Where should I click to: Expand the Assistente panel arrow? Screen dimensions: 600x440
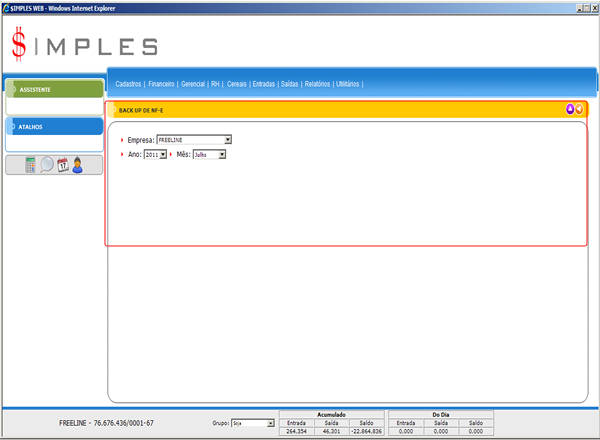coord(14,89)
